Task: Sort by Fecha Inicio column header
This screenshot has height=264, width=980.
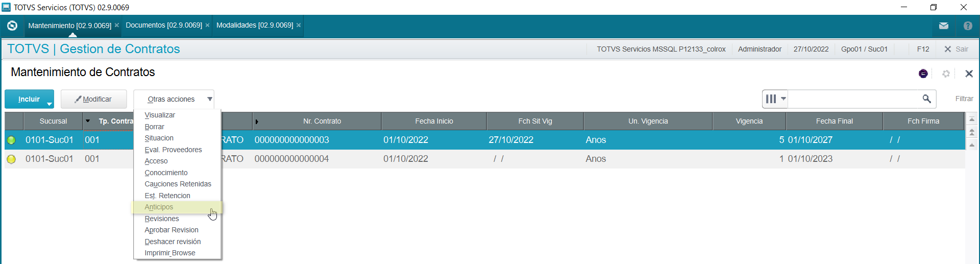Action: coord(434,121)
